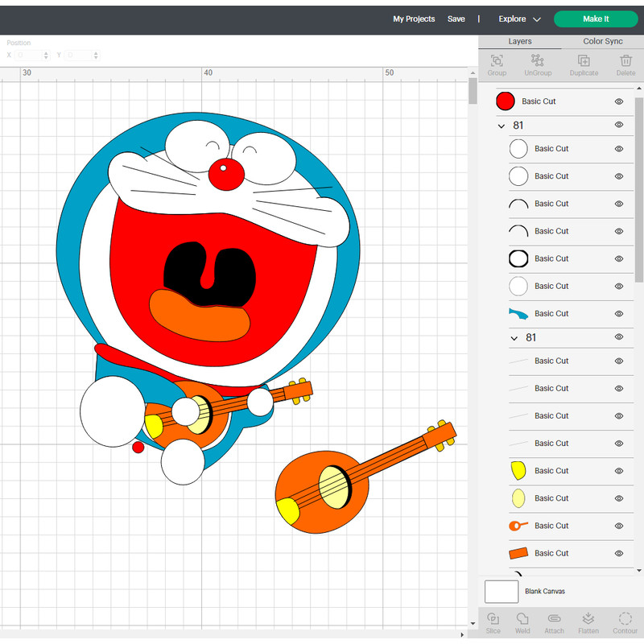
Task: Click the Weld tool
Action: (523, 621)
